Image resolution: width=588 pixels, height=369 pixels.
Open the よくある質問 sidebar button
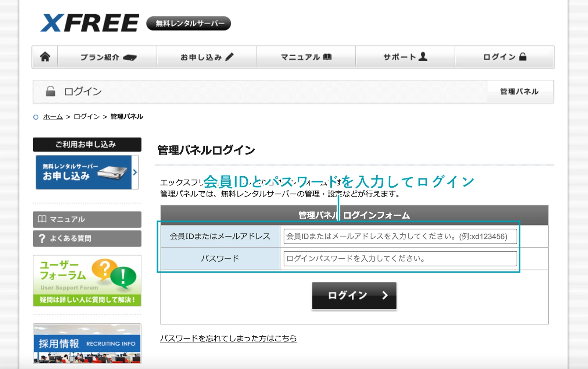pyautogui.click(x=87, y=238)
